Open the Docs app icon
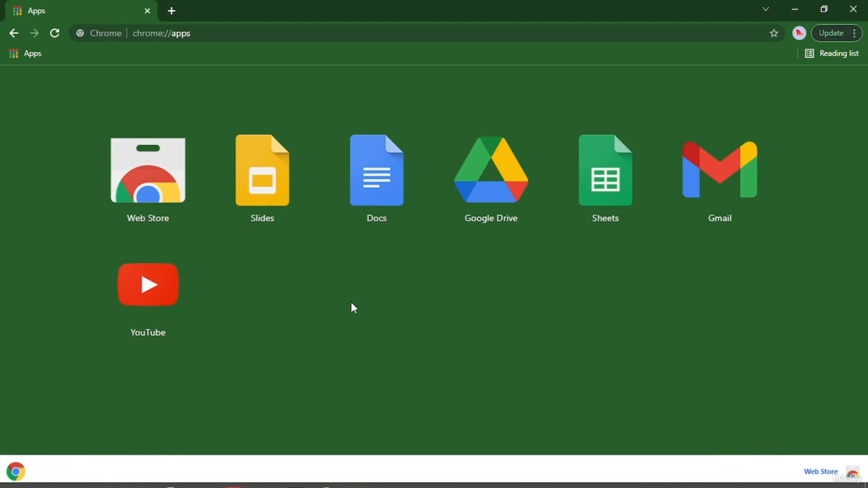Screen dimensions: 868x488 coord(376,170)
